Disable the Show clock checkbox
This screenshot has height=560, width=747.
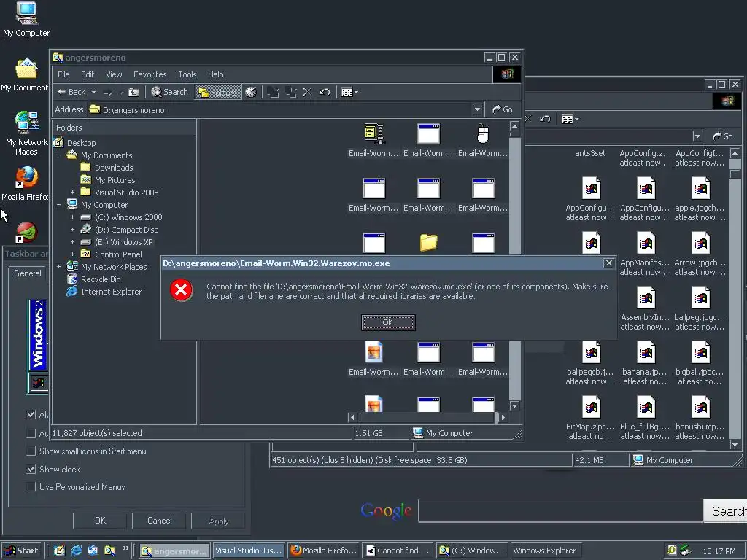[31, 469]
